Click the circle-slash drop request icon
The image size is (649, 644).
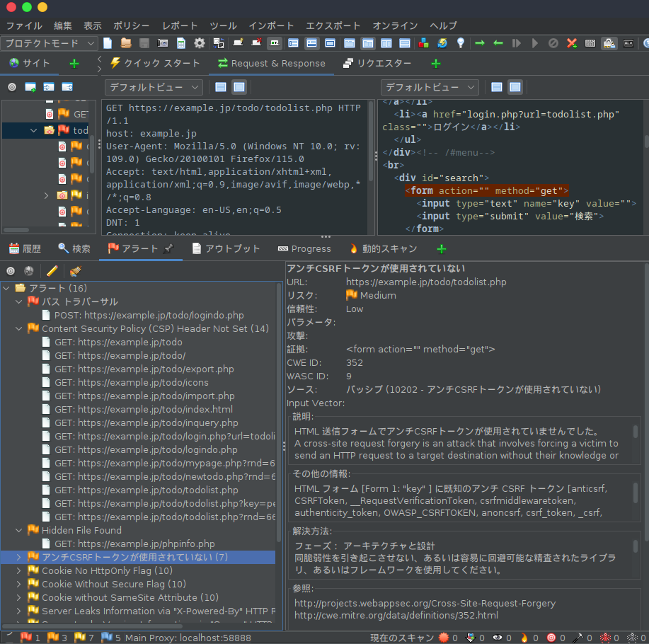[553, 43]
